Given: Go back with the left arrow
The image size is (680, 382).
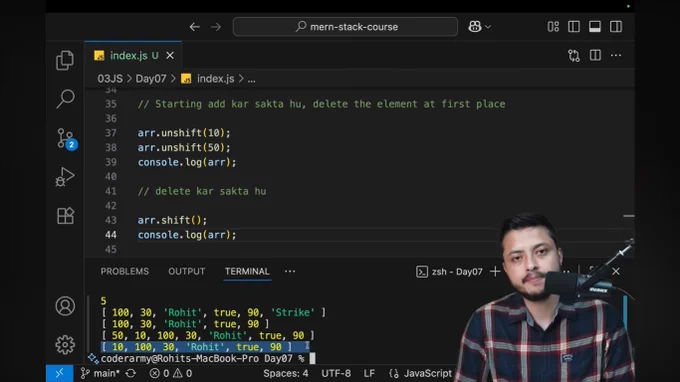Looking at the screenshot, I should [x=194, y=27].
